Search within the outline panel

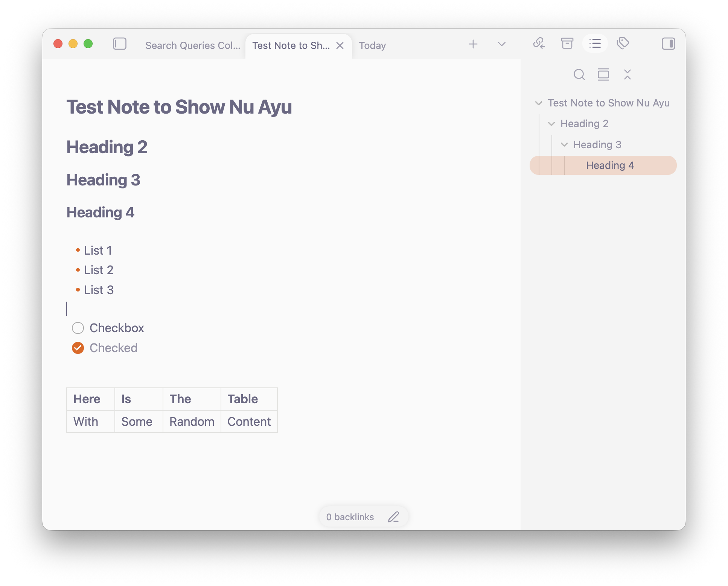579,74
